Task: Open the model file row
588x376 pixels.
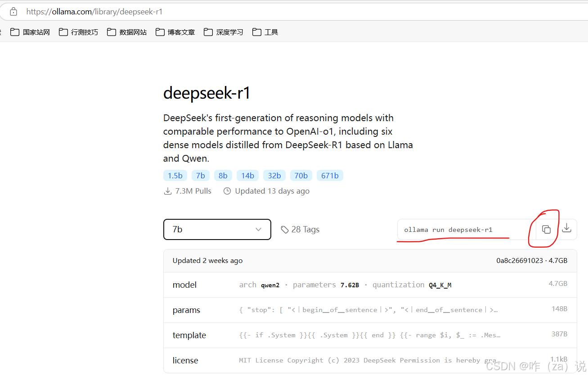Action: (370, 285)
